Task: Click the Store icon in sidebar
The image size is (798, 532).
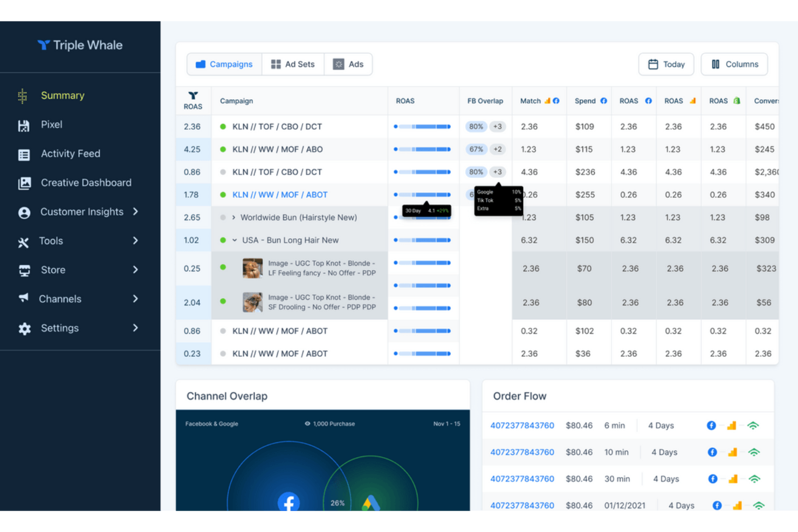Action: (x=25, y=271)
